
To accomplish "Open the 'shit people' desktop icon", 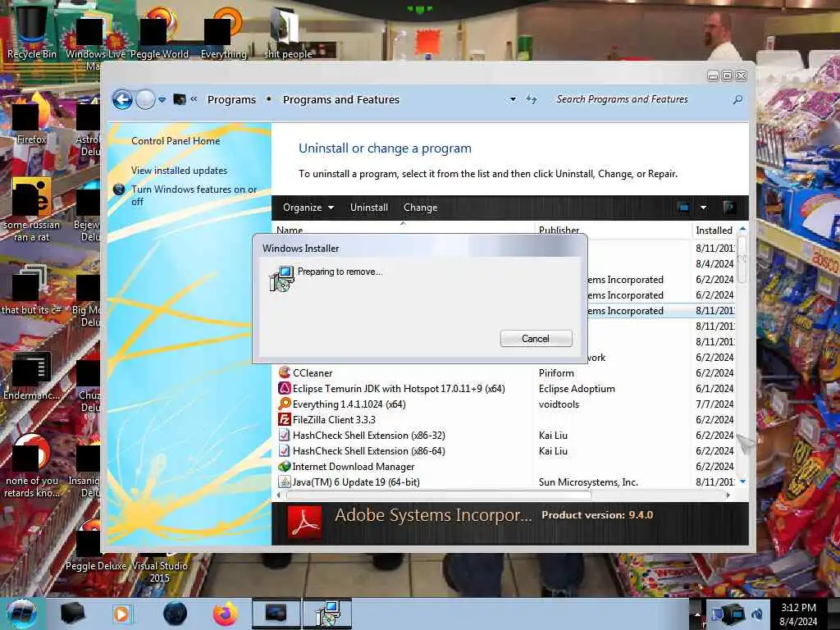I will 287,33.
